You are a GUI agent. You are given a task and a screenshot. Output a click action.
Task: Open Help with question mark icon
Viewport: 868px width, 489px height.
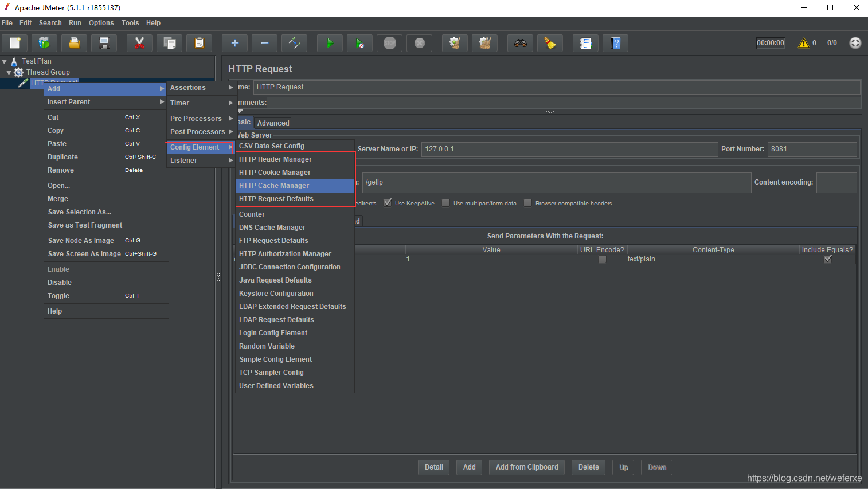coord(615,43)
